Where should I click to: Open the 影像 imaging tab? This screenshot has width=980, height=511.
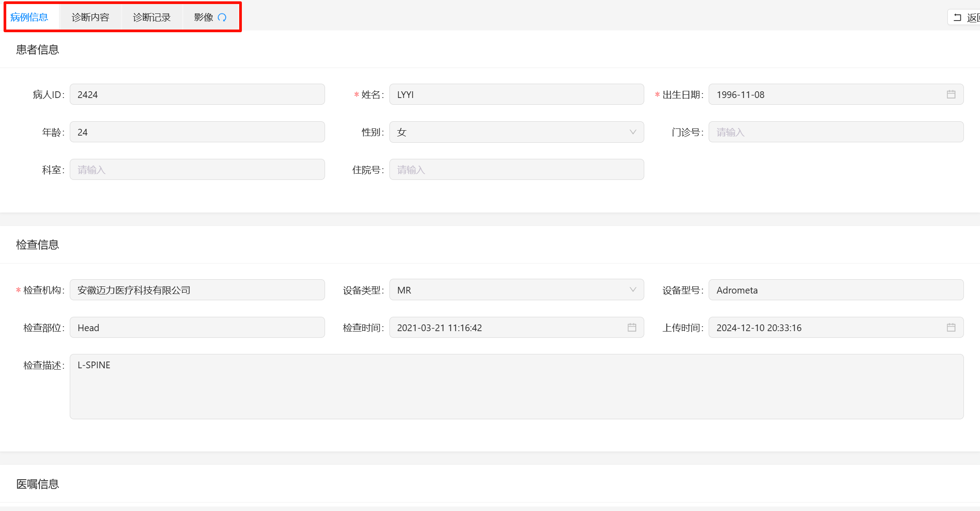point(204,17)
